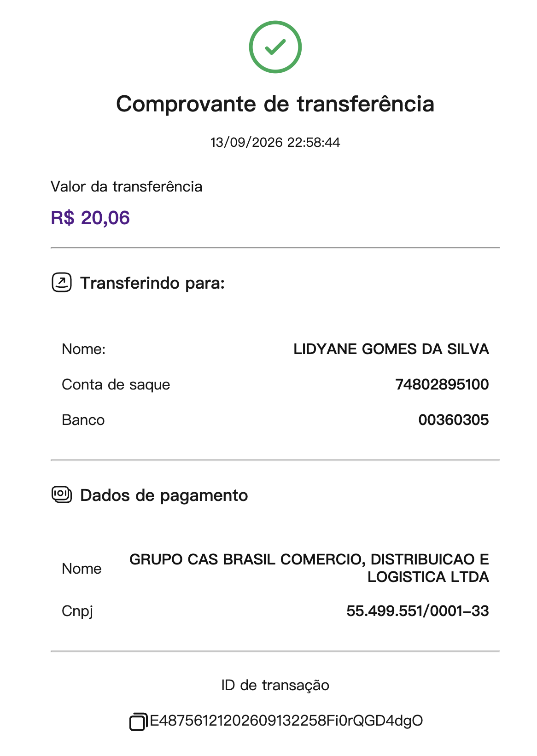537x756 pixels.
Task: Select recipient name LIDYANE GOMES DA SILVA
Action: pyautogui.click(x=391, y=349)
